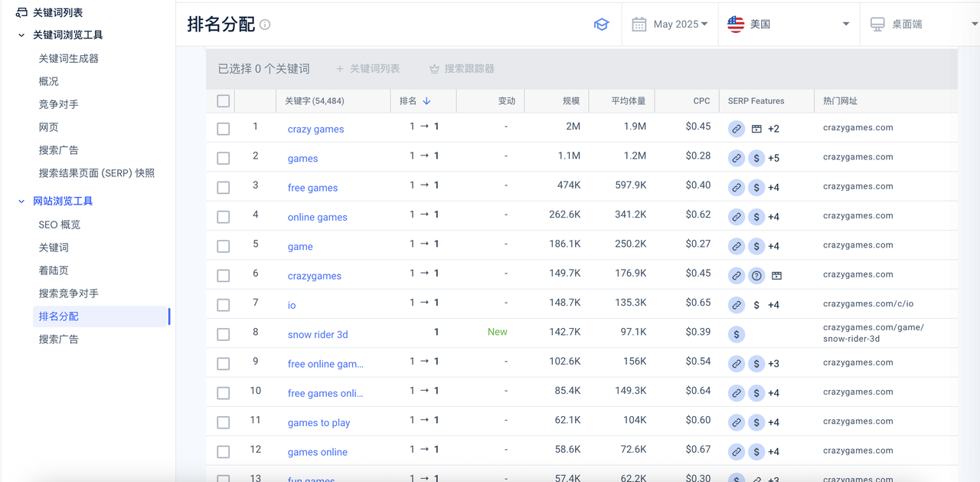Click the image pack icon in crazy games row
The width and height of the screenshot is (980, 482).
[756, 129]
